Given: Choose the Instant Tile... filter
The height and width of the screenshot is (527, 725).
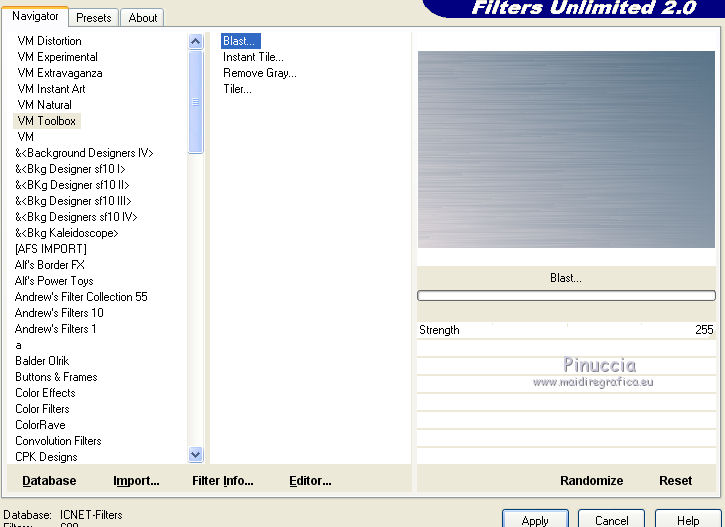Looking at the screenshot, I should coord(253,57).
